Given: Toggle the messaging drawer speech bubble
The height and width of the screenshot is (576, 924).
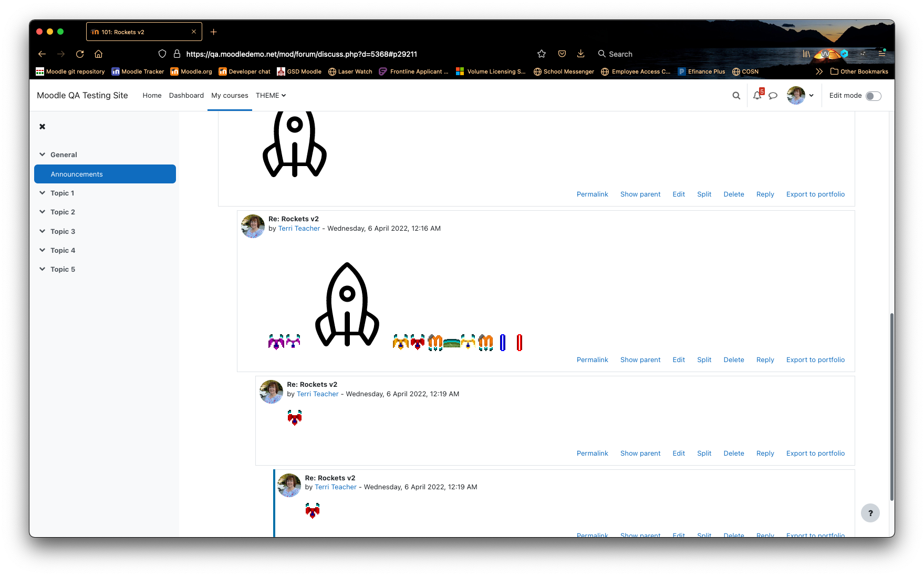Looking at the screenshot, I should click(773, 96).
